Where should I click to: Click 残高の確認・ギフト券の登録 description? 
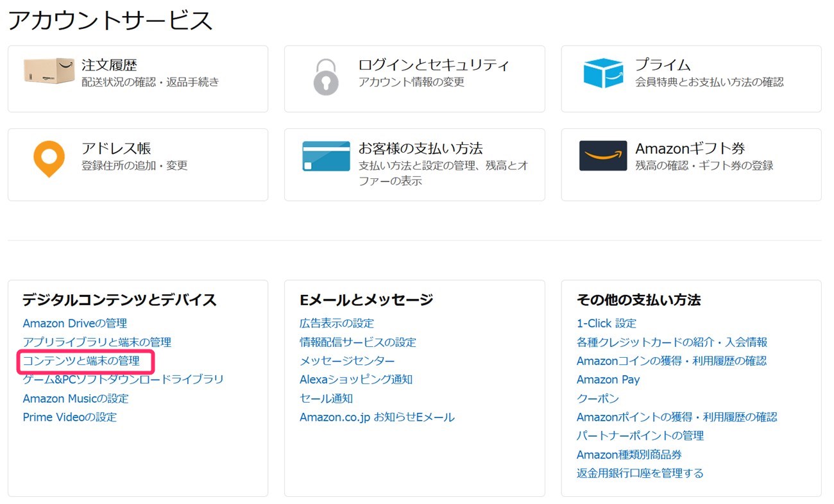tap(704, 165)
